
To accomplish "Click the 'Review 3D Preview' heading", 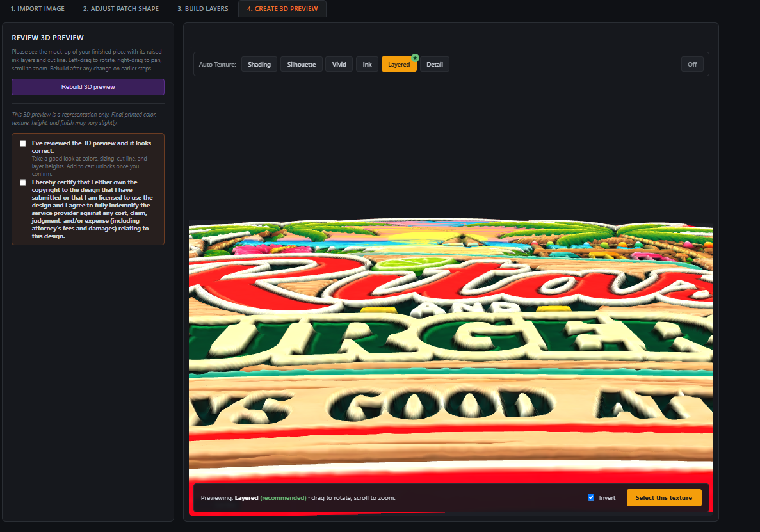I will (x=47, y=38).
